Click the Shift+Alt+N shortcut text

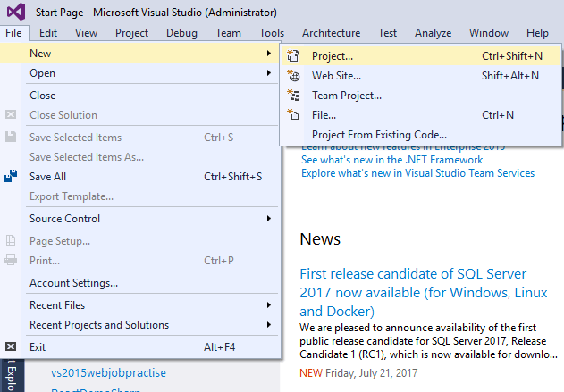click(x=510, y=76)
